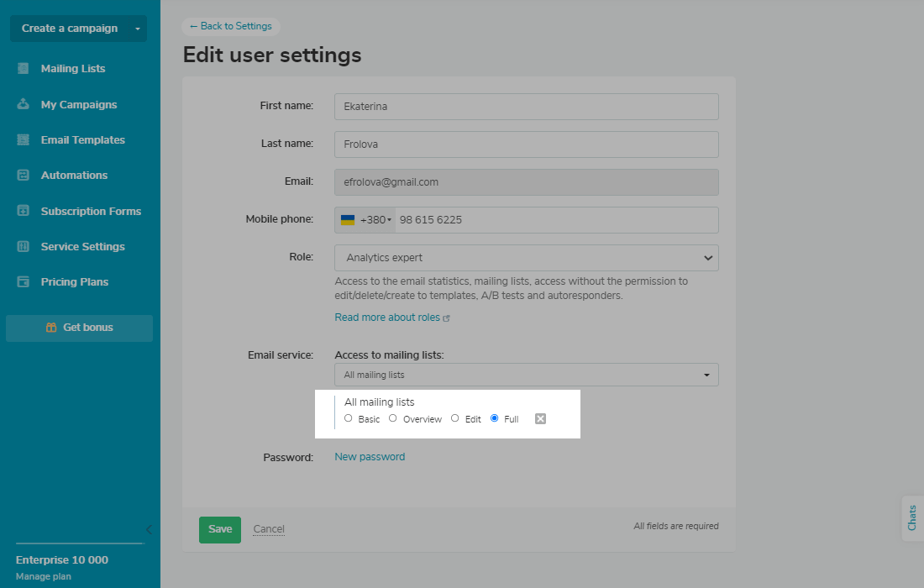The height and width of the screenshot is (588, 924).
Task: Select the Overview access radio button
Action: (392, 418)
